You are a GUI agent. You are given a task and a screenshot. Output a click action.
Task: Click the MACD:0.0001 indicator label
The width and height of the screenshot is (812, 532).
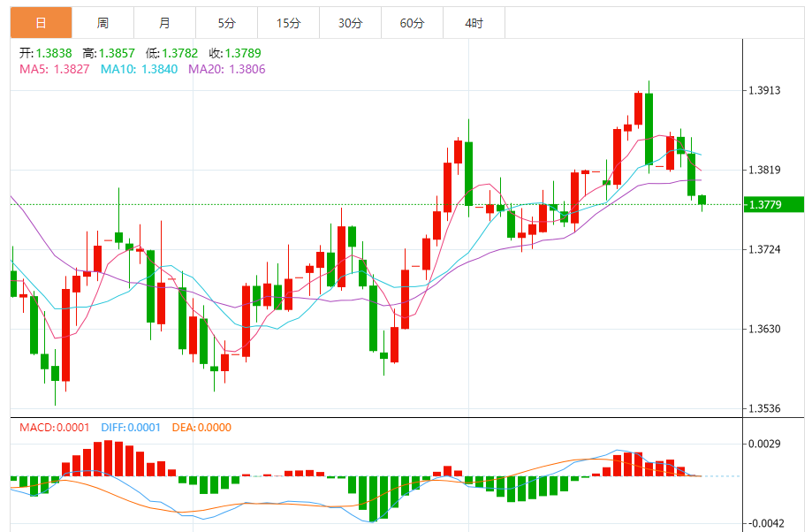[x=55, y=428]
